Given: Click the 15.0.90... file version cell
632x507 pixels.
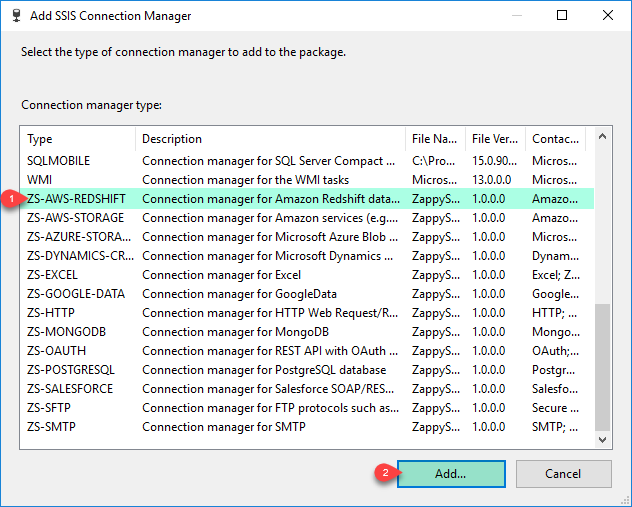Looking at the screenshot, I should [495, 161].
